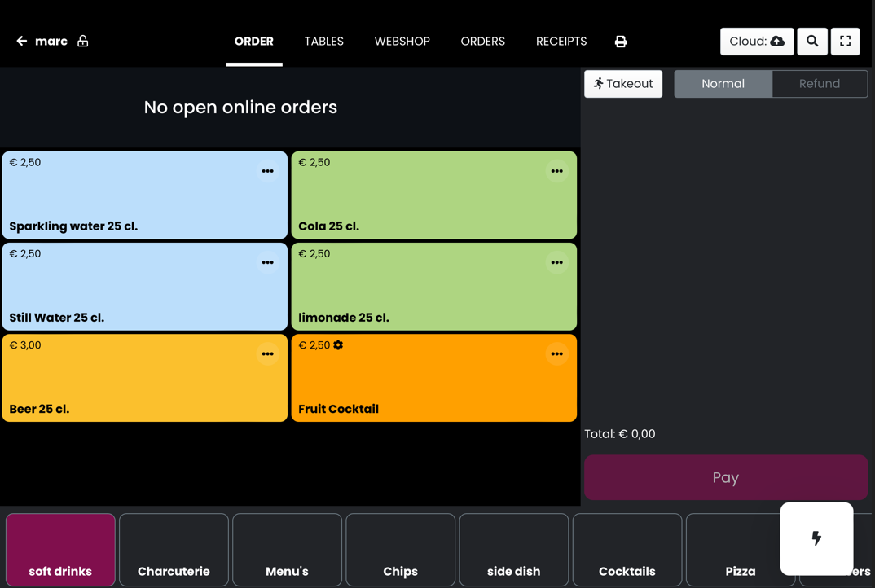Select the Chips category
The height and width of the screenshot is (588, 875).
(x=400, y=550)
